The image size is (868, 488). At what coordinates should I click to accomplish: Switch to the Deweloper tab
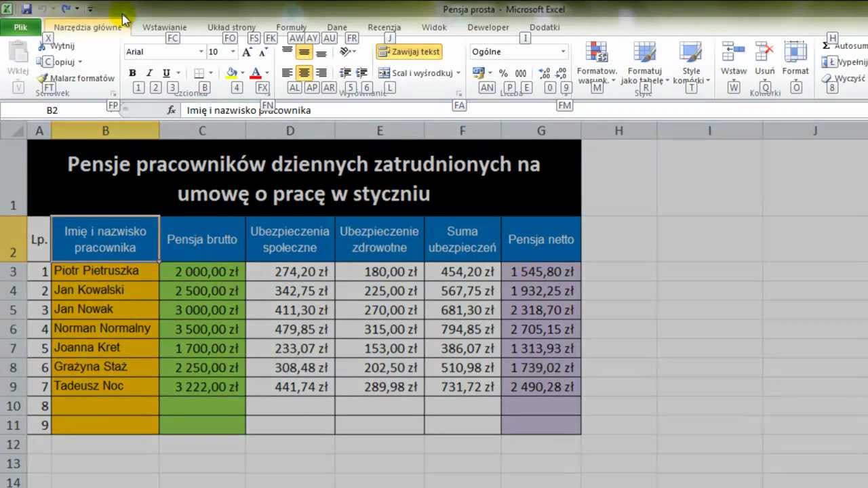[488, 28]
